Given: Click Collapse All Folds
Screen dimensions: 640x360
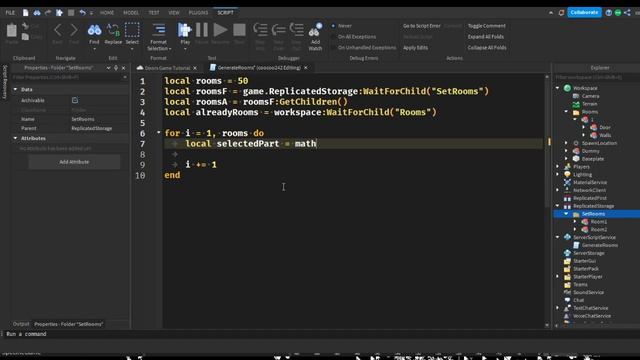Looking at the screenshot, I should [487, 48].
